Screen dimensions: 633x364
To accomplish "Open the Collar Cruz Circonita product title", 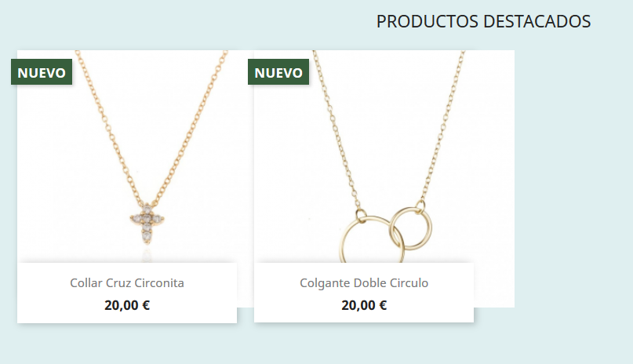I will pyautogui.click(x=127, y=283).
